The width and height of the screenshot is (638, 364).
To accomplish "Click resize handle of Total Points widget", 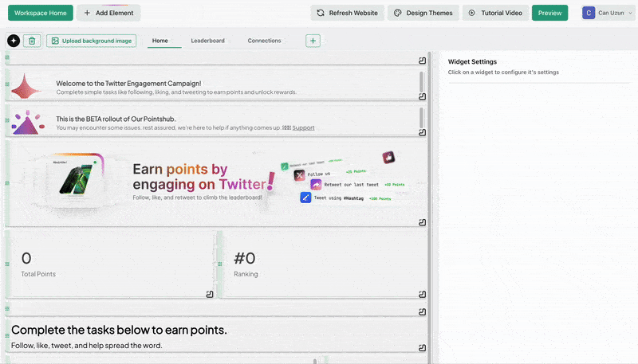I will (x=210, y=294).
